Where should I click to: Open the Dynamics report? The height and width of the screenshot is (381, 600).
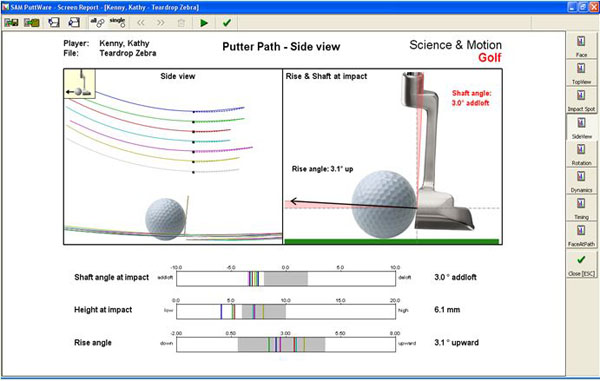tap(581, 181)
